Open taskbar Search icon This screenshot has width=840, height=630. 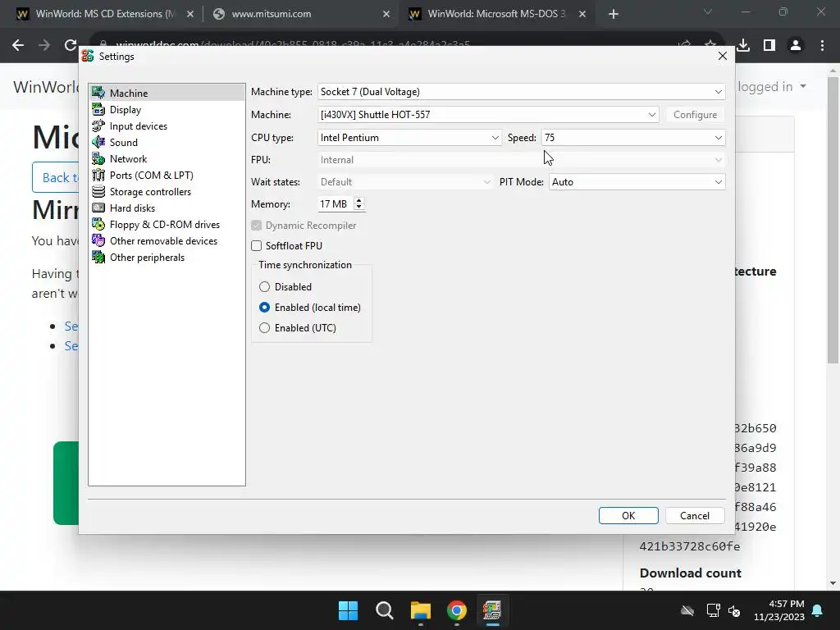pos(384,610)
